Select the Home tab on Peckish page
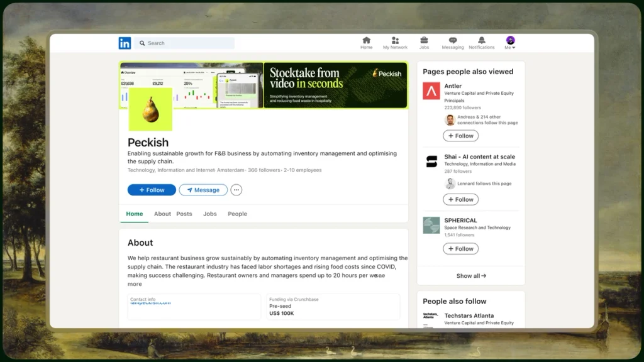The width and height of the screenshot is (644, 362). 135,214
